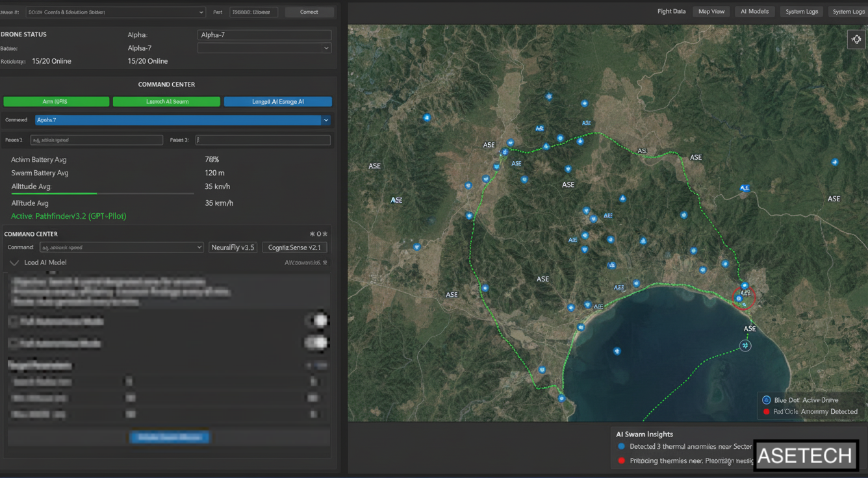This screenshot has width=868, height=478.
Task: Flip the upper toggle switch in the AI model panel
Action: click(x=316, y=321)
